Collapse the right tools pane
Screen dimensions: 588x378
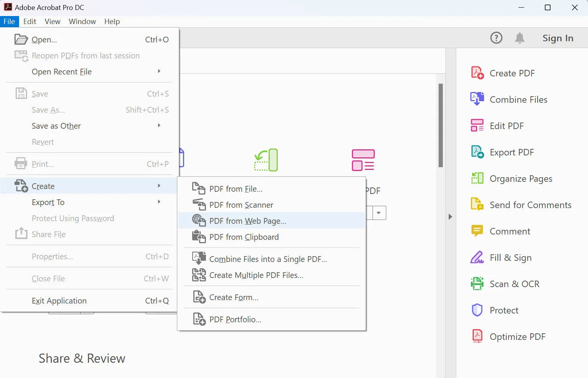pos(450,216)
